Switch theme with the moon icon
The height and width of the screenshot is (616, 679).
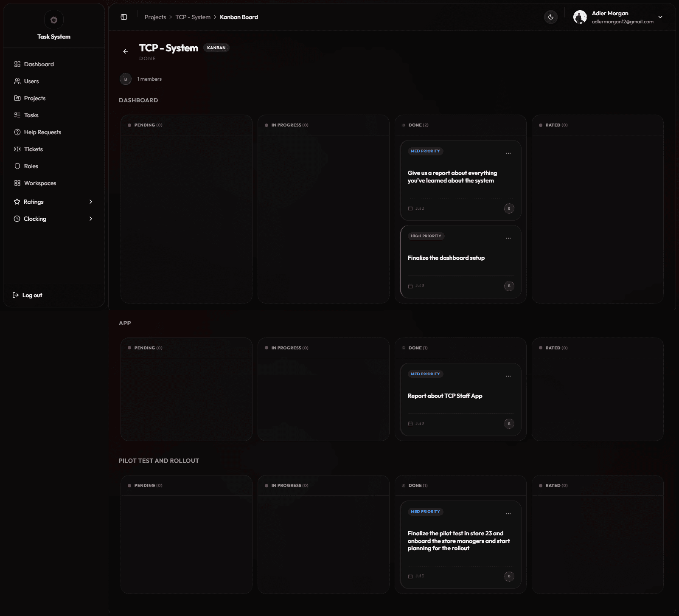(x=551, y=17)
